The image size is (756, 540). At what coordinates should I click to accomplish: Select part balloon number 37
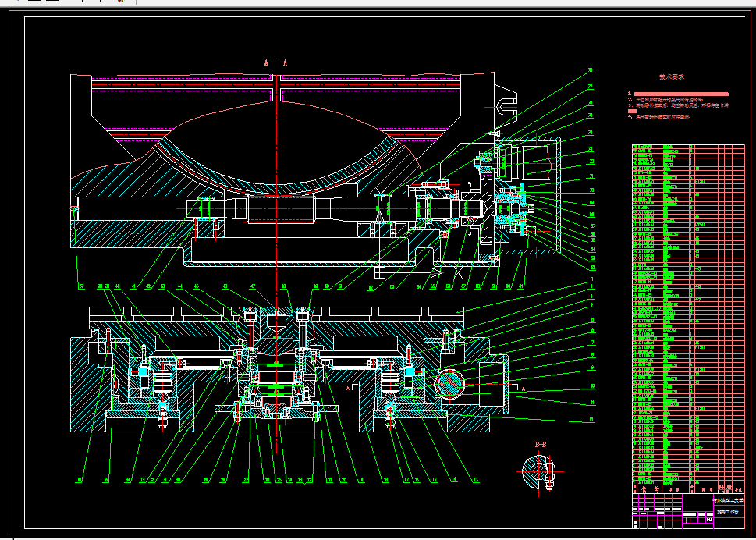pos(81,287)
